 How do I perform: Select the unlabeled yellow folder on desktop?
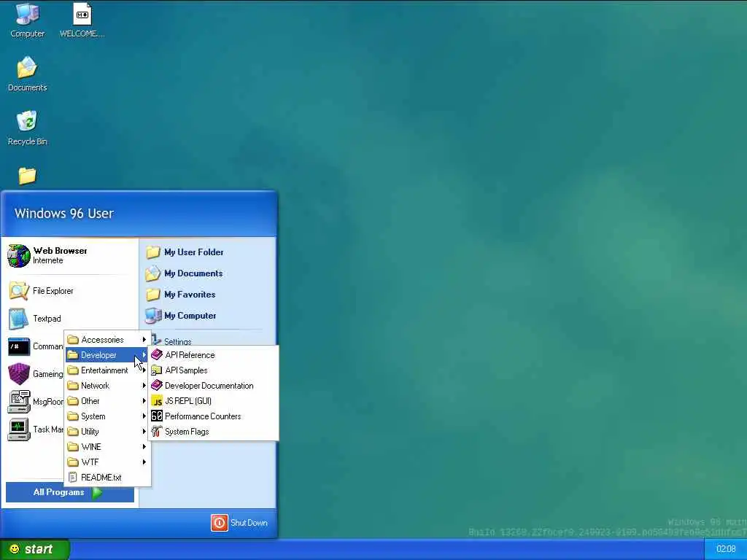[x=27, y=176]
